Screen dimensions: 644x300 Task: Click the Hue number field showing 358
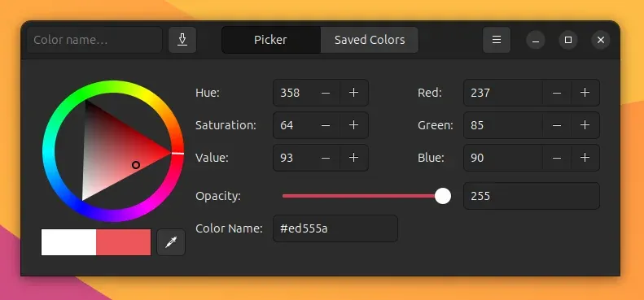pyautogui.click(x=292, y=93)
